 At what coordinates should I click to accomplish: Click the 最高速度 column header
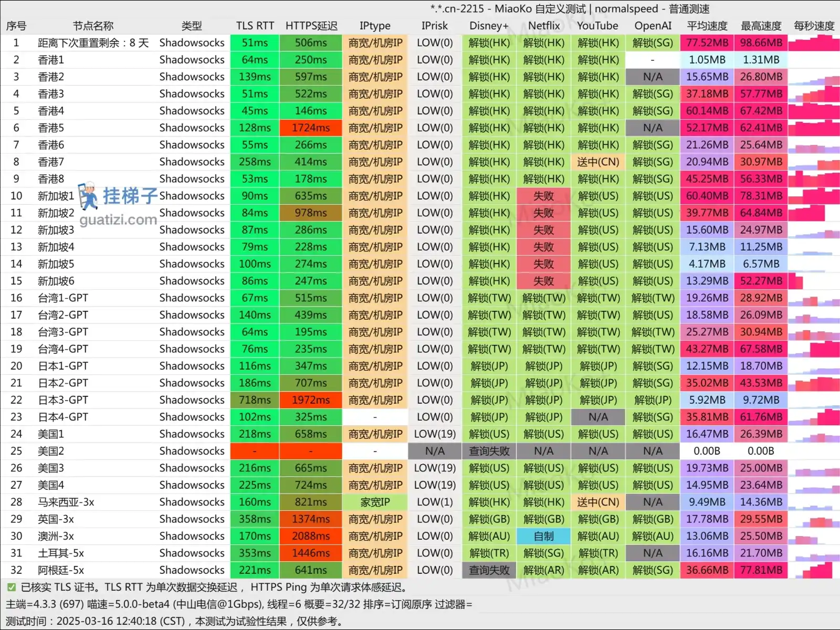coord(761,26)
